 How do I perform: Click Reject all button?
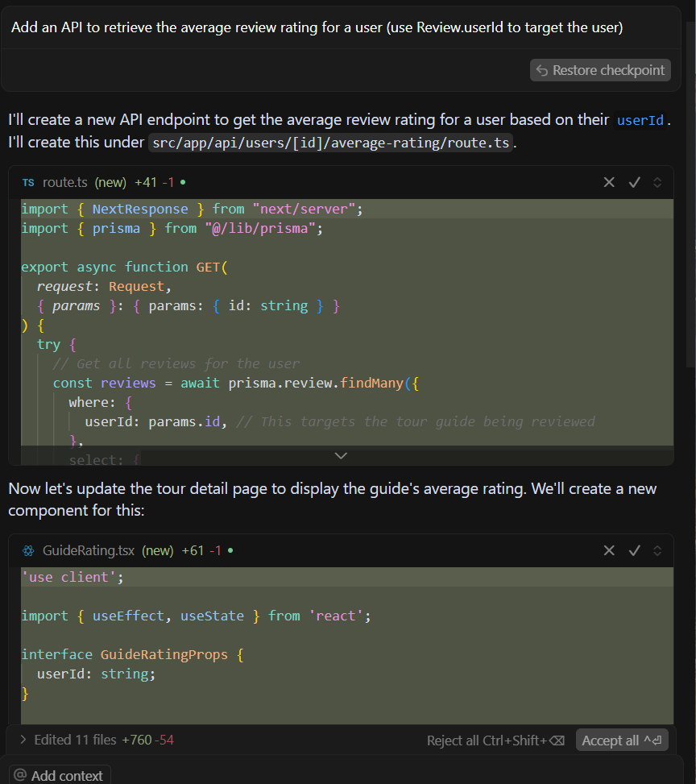(495, 740)
